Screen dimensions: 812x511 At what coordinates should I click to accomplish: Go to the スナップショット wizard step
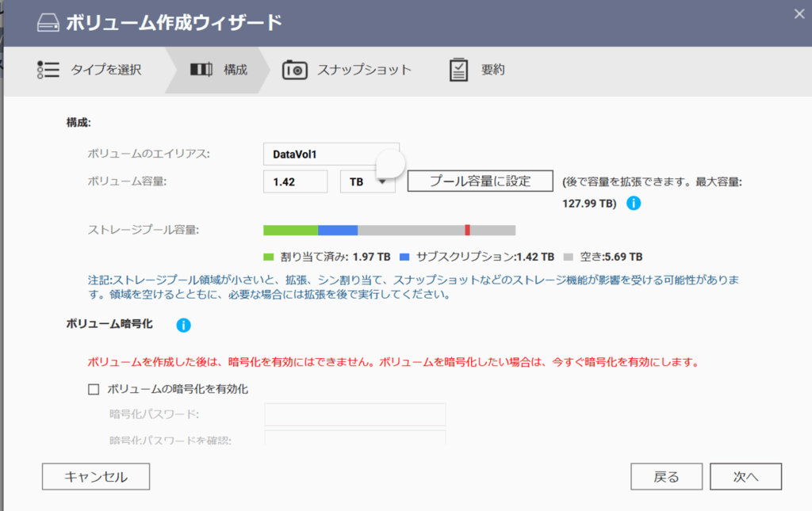coord(364,70)
